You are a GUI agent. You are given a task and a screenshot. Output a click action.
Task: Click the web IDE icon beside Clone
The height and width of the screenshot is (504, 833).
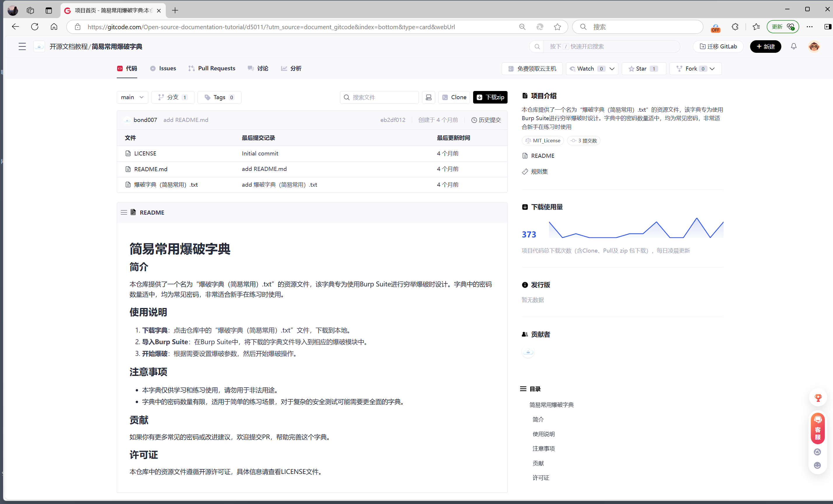(x=428, y=97)
